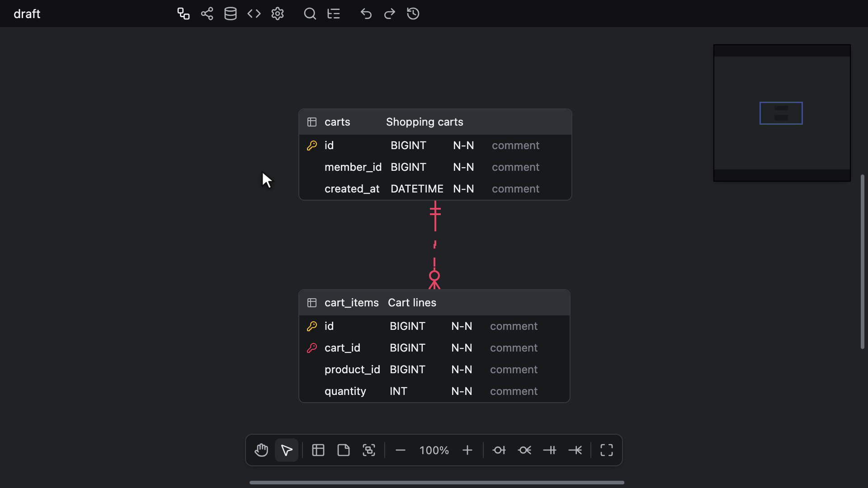This screenshot has width=868, height=488.
Task: Open the database icon in top toolbar
Action: click(231, 14)
